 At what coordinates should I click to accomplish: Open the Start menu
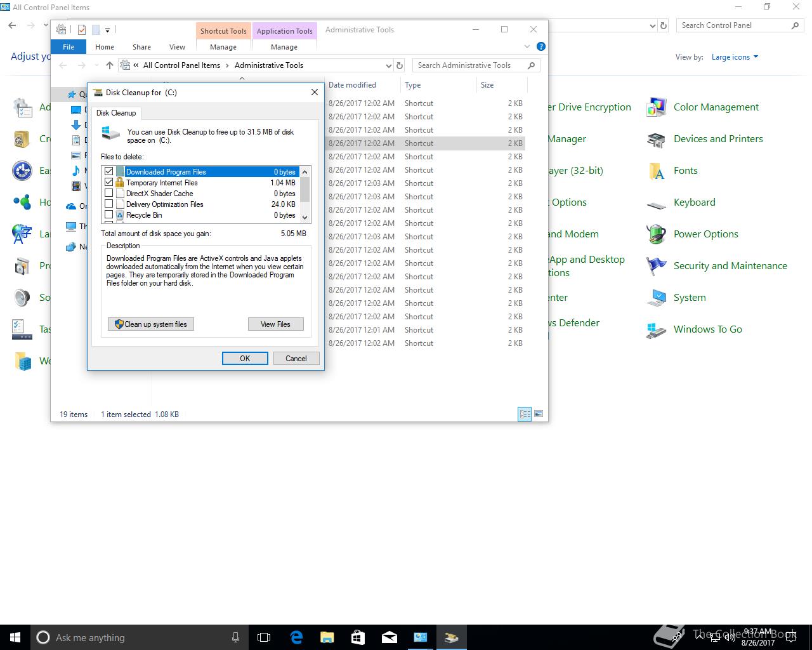point(15,637)
